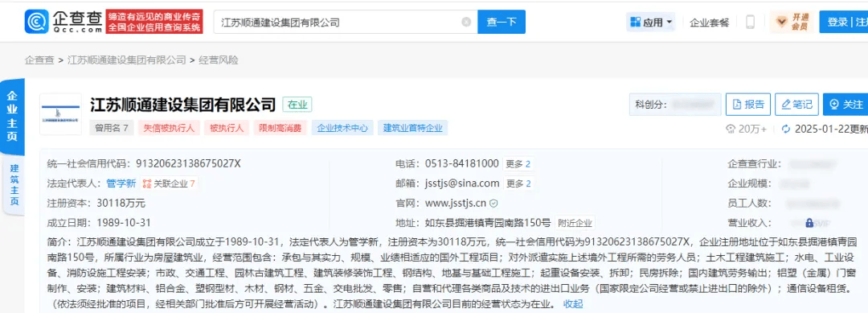Click the 企业技术中心 tag
This screenshot has width=868, height=313.
point(342,128)
